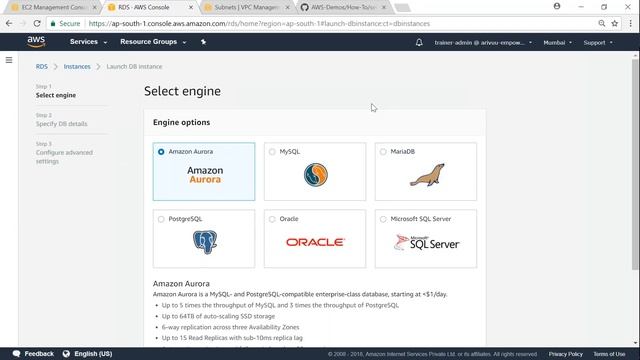The height and width of the screenshot is (360, 640).
Task: Close the Subnets VPC Management tab
Action: pyautogui.click(x=287, y=7)
